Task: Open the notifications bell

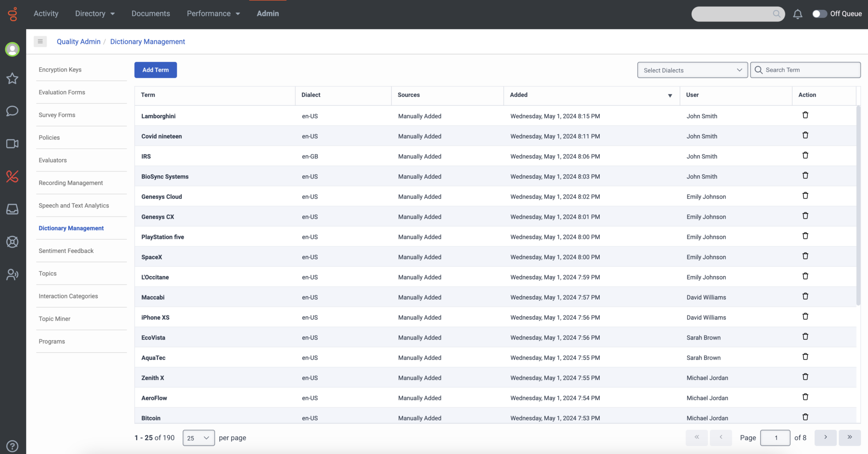Action: pyautogui.click(x=797, y=14)
